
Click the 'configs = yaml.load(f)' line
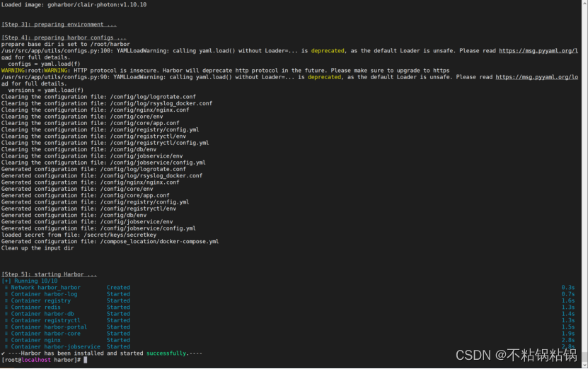point(44,64)
